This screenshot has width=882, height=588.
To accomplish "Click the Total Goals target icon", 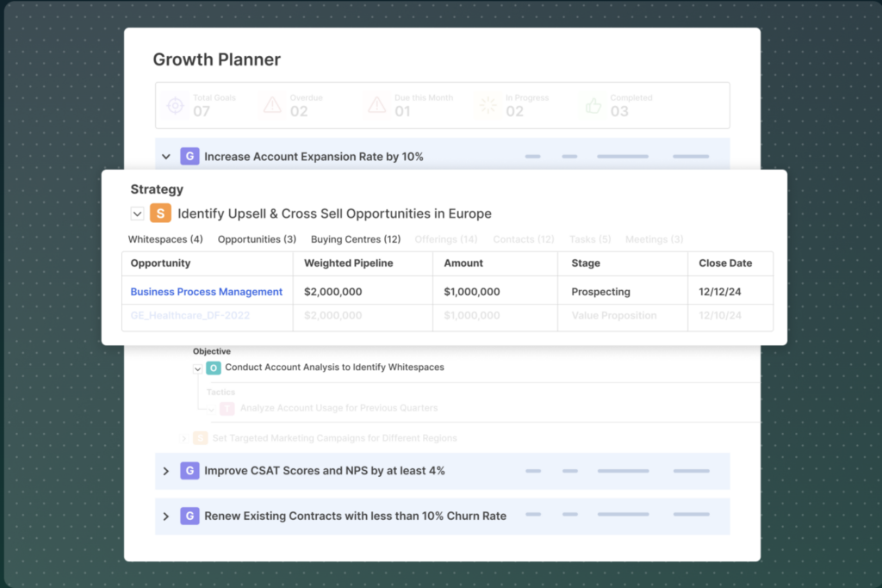I will 176,106.
